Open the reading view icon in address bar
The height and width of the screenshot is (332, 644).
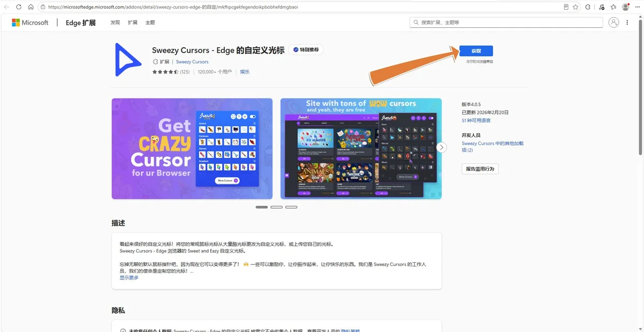point(566,7)
